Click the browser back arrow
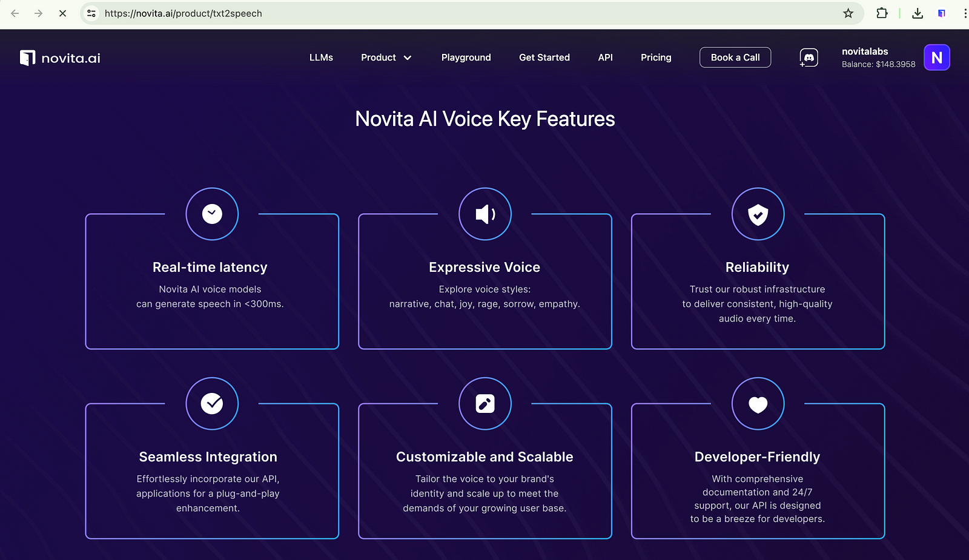The image size is (969, 560). 15,13
